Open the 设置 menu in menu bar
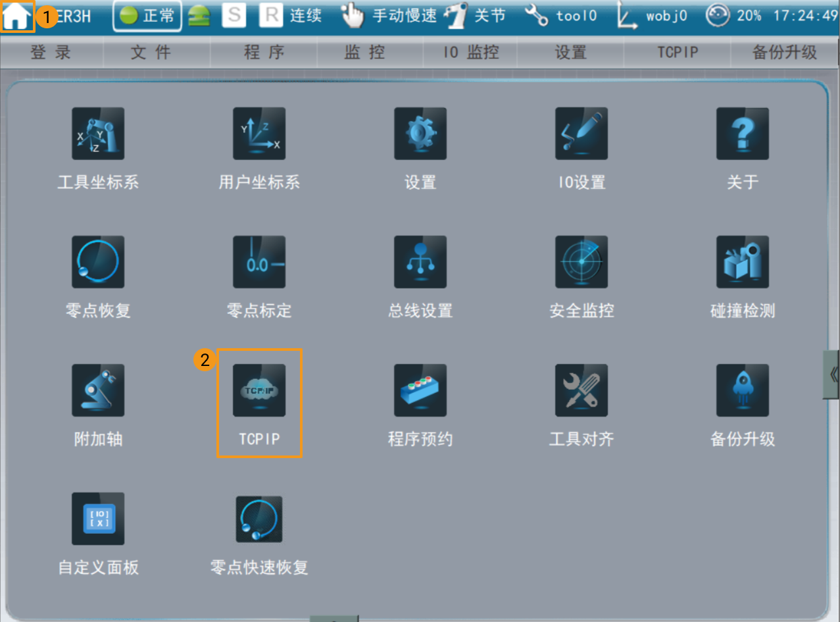The image size is (840, 622). [x=570, y=53]
